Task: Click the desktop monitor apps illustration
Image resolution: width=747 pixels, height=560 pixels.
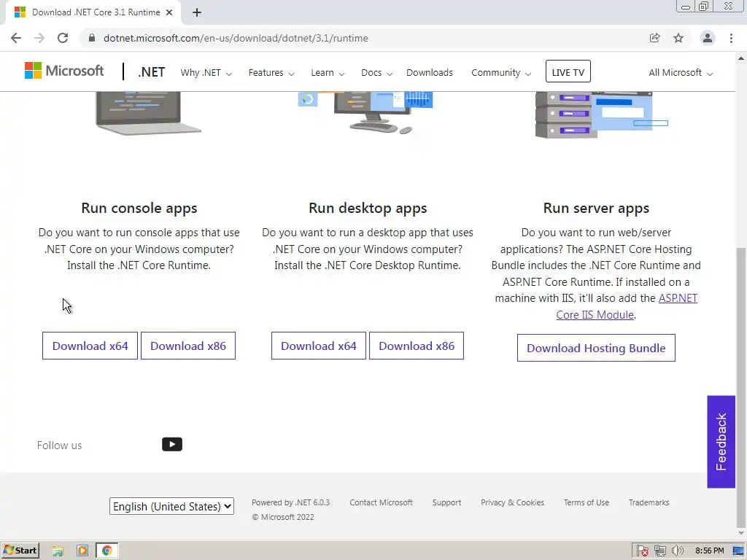Action: tap(366, 112)
